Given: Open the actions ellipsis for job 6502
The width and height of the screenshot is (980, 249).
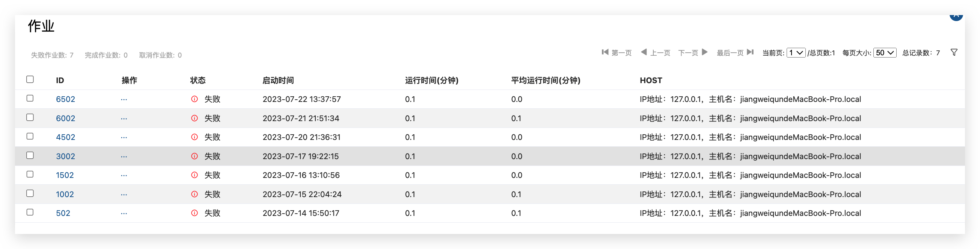Looking at the screenshot, I should (124, 100).
